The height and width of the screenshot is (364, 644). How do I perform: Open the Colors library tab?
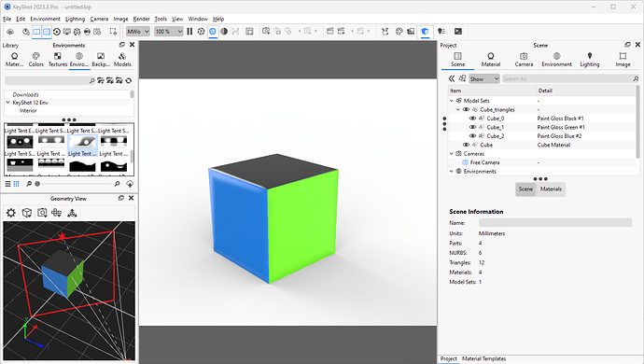(35, 59)
